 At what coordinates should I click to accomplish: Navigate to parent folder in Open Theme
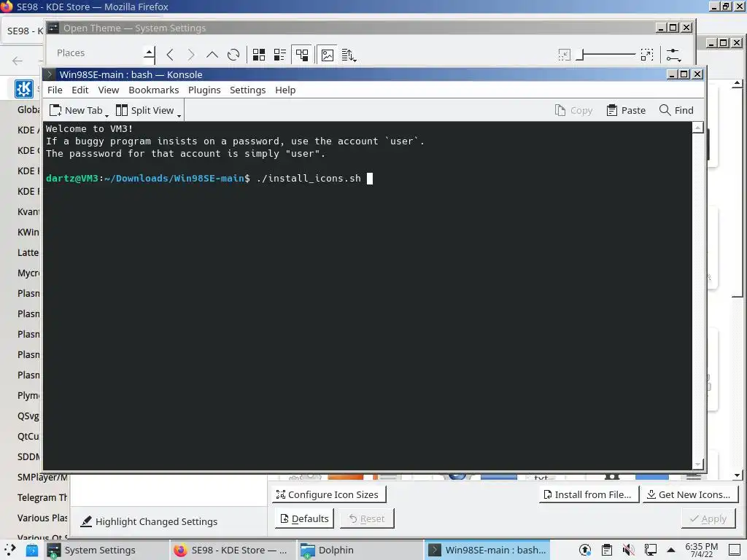tap(212, 55)
